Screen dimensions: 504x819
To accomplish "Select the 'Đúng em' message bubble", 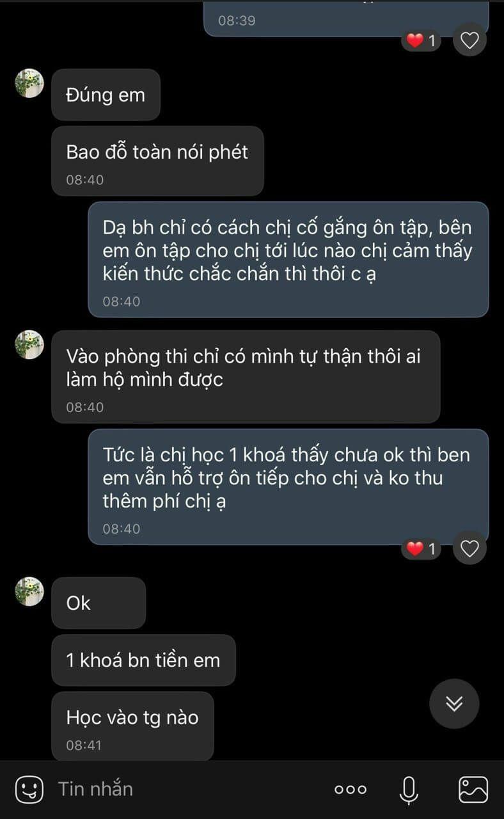I will click(x=106, y=95).
